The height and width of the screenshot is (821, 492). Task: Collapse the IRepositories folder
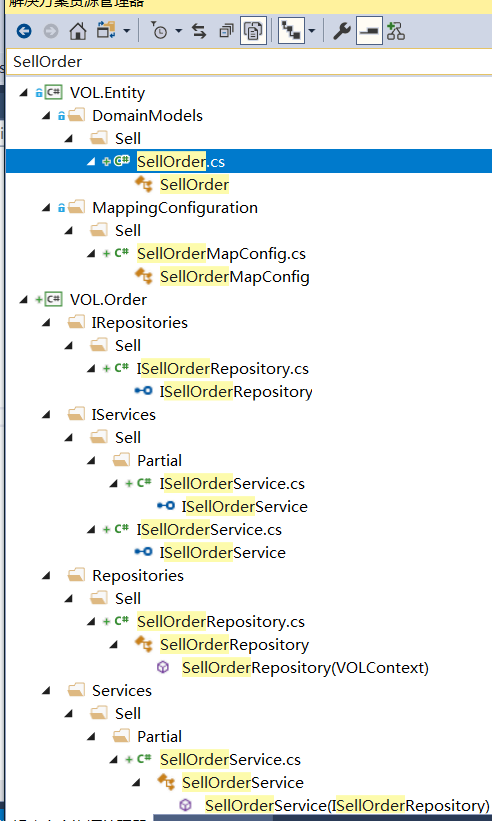(46, 323)
